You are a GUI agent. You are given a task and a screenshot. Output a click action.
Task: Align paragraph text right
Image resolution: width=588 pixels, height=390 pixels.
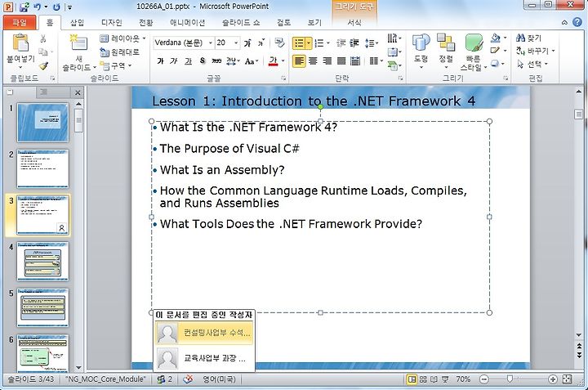[x=327, y=61]
